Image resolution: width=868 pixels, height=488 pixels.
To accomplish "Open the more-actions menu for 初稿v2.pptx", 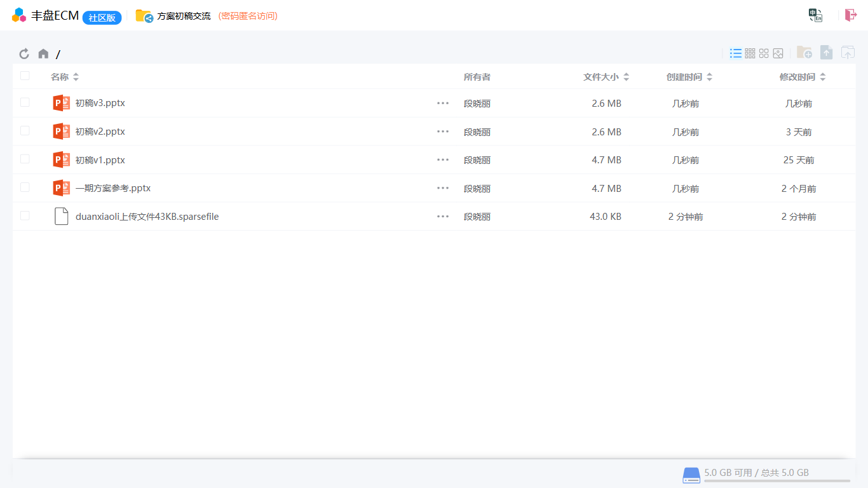I will (x=443, y=132).
